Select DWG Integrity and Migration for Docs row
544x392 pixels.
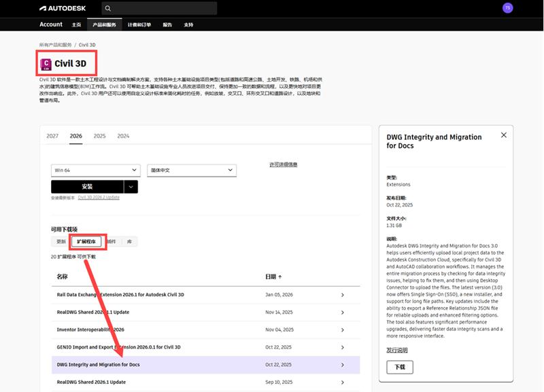206,365
